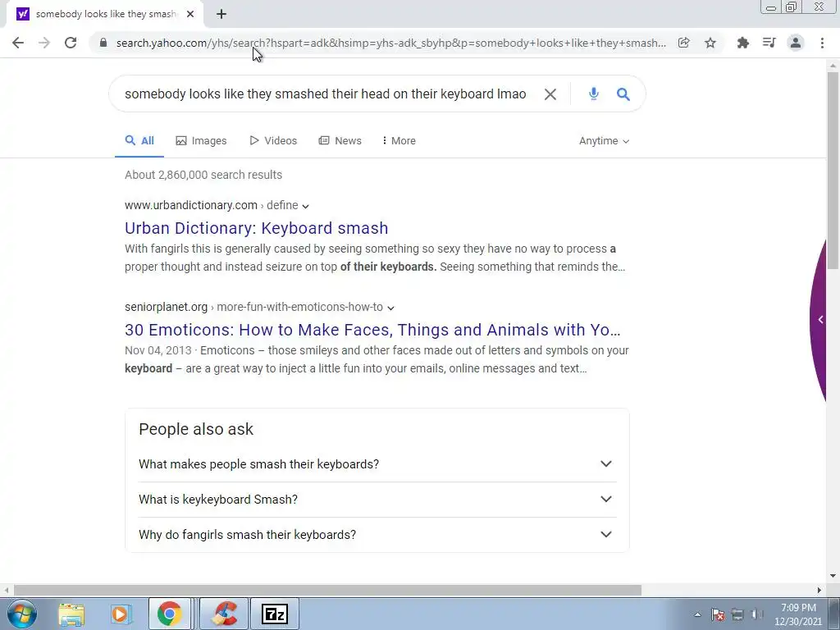840x630 pixels.
Task: Select the All search tab
Action: tap(139, 141)
